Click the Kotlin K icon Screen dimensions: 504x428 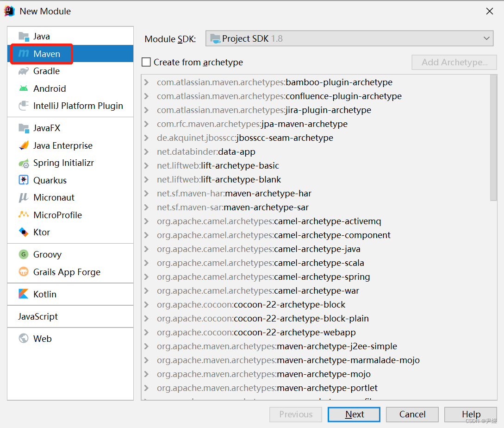[24, 294]
